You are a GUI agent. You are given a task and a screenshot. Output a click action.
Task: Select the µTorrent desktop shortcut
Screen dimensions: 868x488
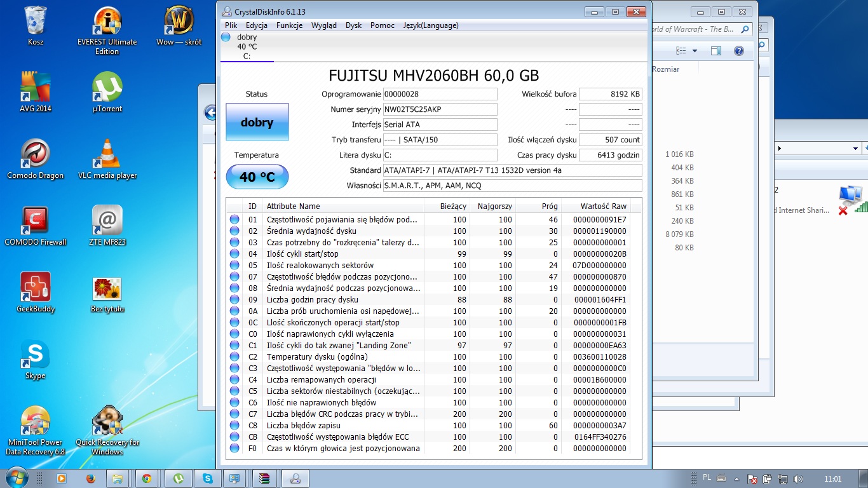pyautogui.click(x=107, y=93)
